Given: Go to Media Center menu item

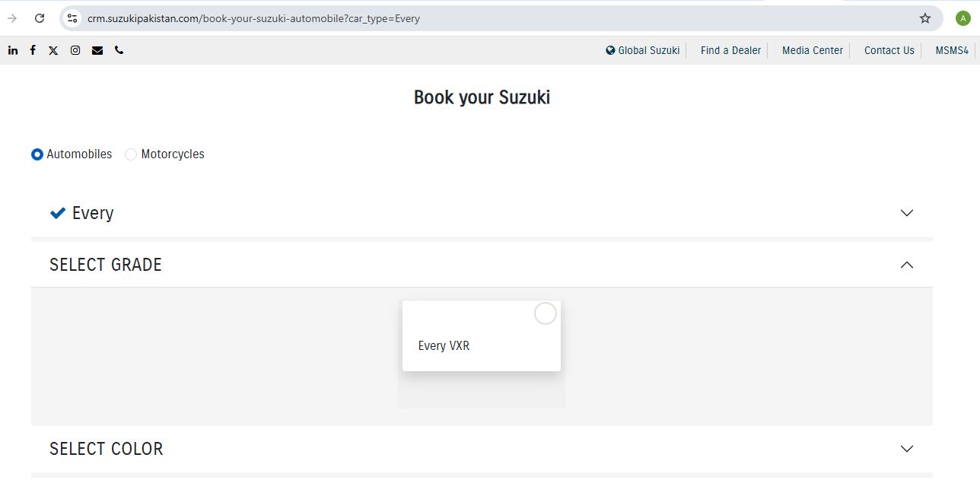Looking at the screenshot, I should (x=812, y=50).
